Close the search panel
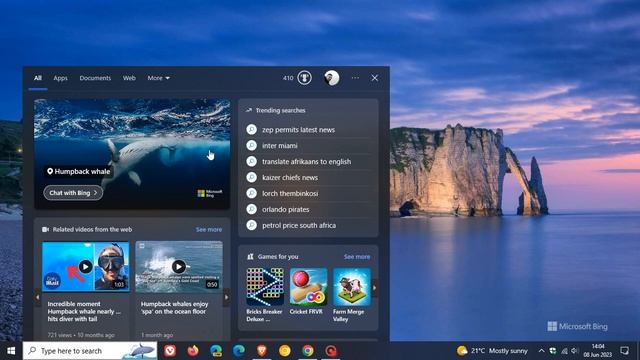 375,78
